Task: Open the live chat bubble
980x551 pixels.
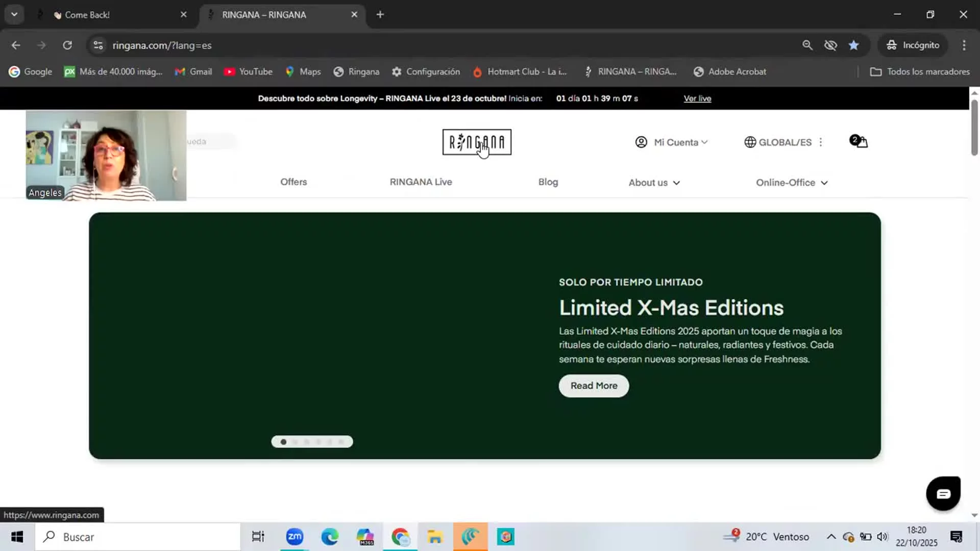Action: click(x=943, y=493)
